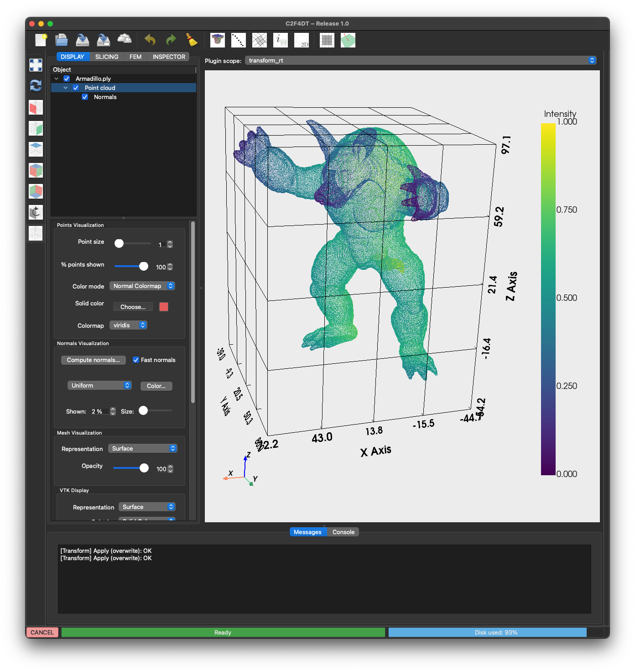Click the fit-to-view arrows icon
Image resolution: width=635 pixels, height=672 pixels.
(36, 65)
